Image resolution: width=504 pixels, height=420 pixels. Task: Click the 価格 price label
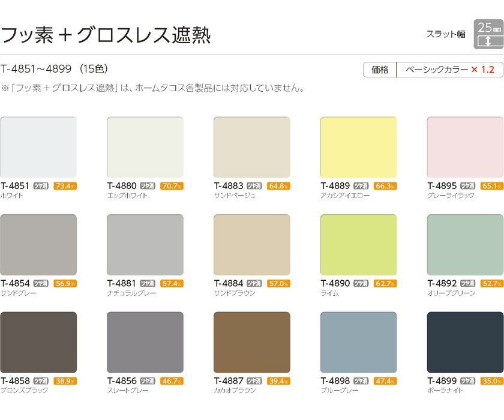click(380, 70)
